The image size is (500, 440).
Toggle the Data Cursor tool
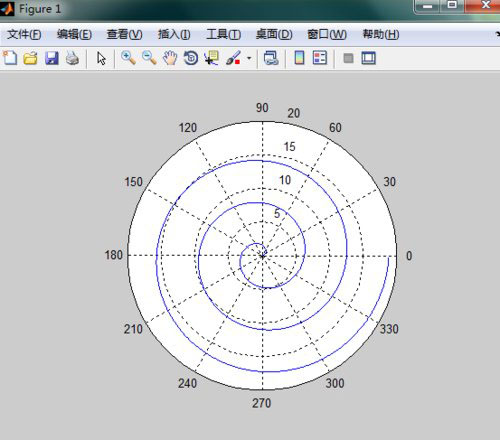[212, 58]
